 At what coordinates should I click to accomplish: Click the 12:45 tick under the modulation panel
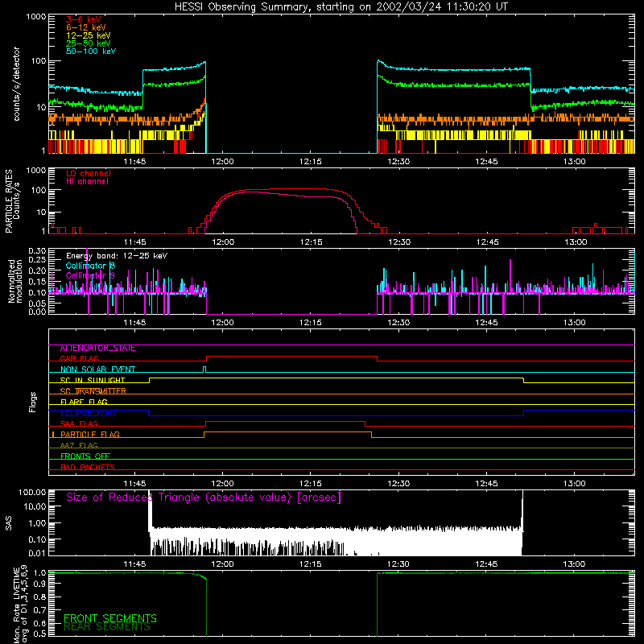(x=486, y=323)
